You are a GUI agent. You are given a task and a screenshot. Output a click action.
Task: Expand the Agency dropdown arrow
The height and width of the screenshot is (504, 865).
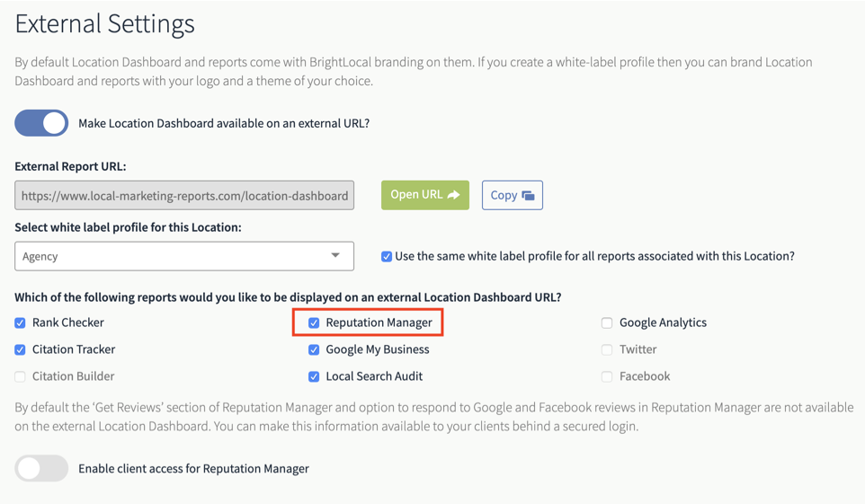[x=334, y=255]
